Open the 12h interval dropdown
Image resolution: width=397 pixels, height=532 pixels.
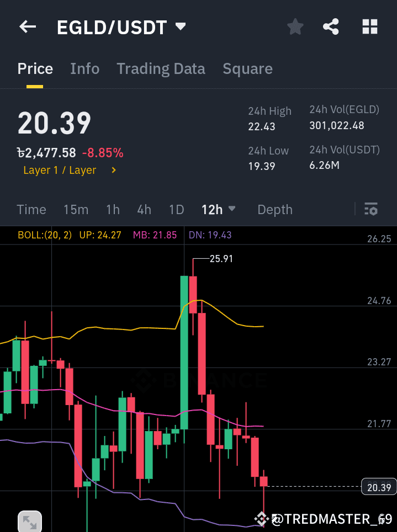pyautogui.click(x=218, y=210)
